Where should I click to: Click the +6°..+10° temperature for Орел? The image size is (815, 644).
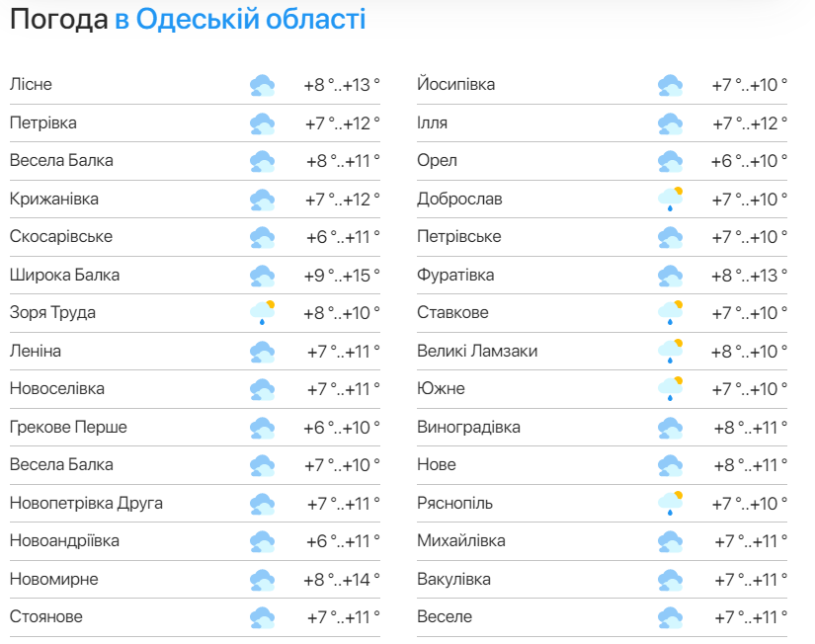(750, 161)
